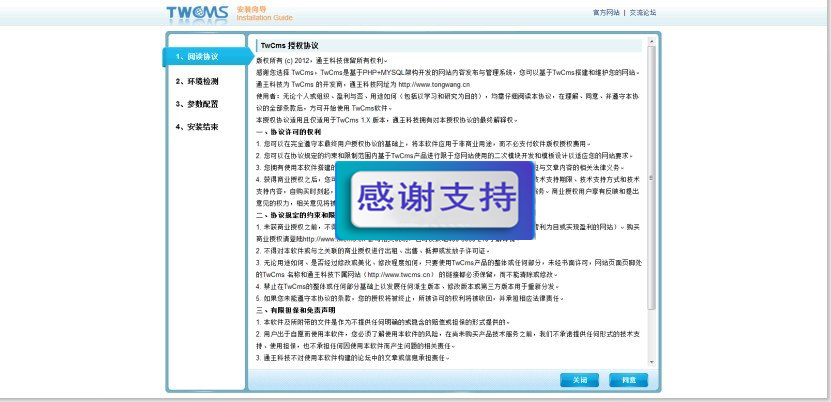Open the 交流论坛 forum link
The width and height of the screenshot is (831, 402).
coord(642,13)
